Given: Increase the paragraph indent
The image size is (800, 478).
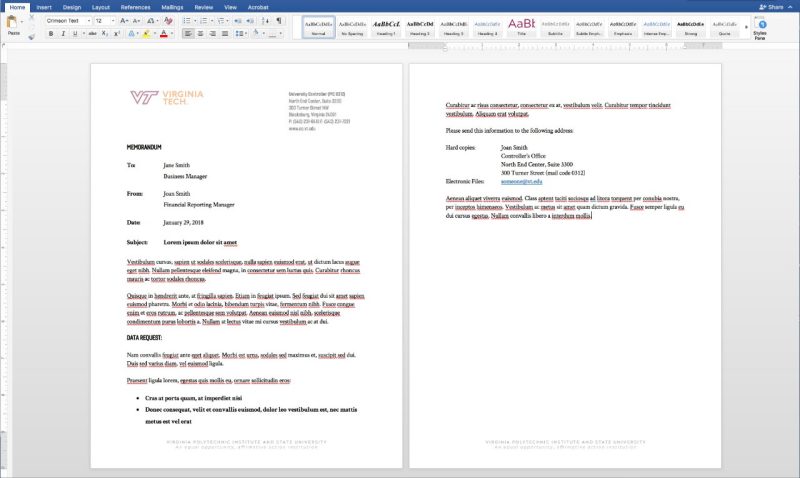Looking at the screenshot, I should [x=250, y=21].
